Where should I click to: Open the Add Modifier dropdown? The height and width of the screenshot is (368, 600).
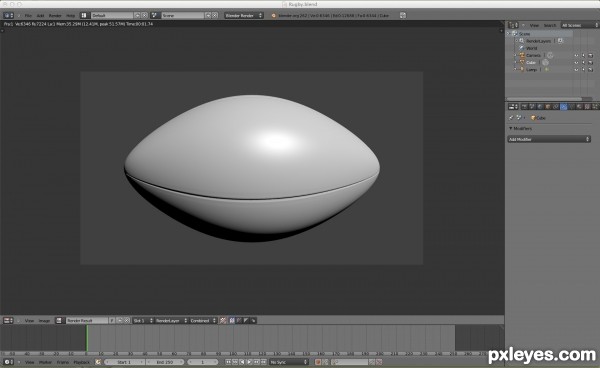tap(549, 139)
